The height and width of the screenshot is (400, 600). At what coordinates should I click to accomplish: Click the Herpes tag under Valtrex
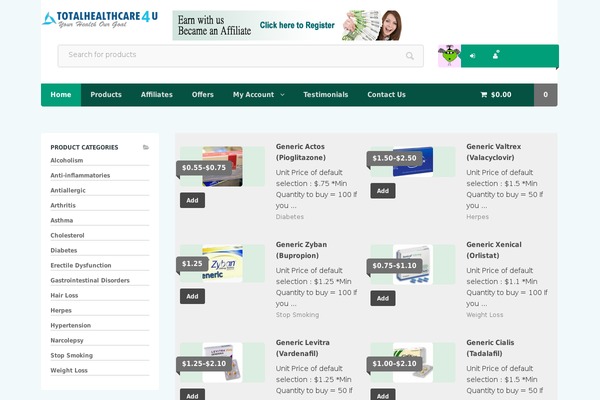(477, 217)
